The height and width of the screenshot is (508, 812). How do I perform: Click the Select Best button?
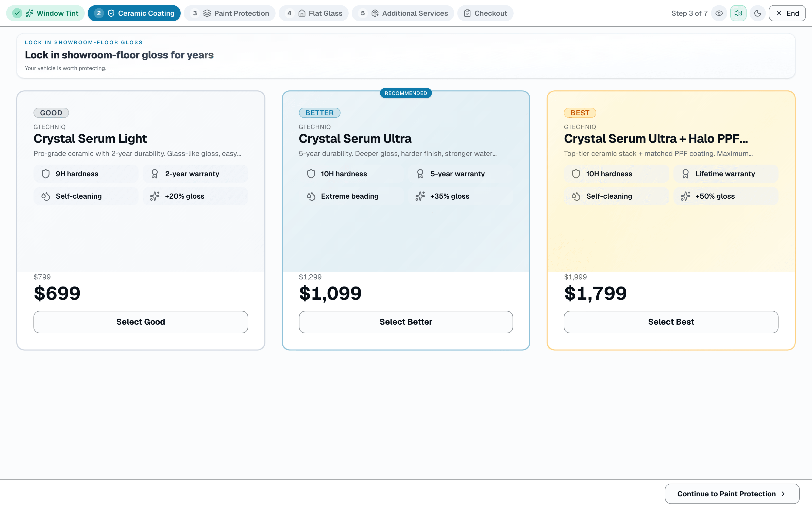pyautogui.click(x=671, y=322)
